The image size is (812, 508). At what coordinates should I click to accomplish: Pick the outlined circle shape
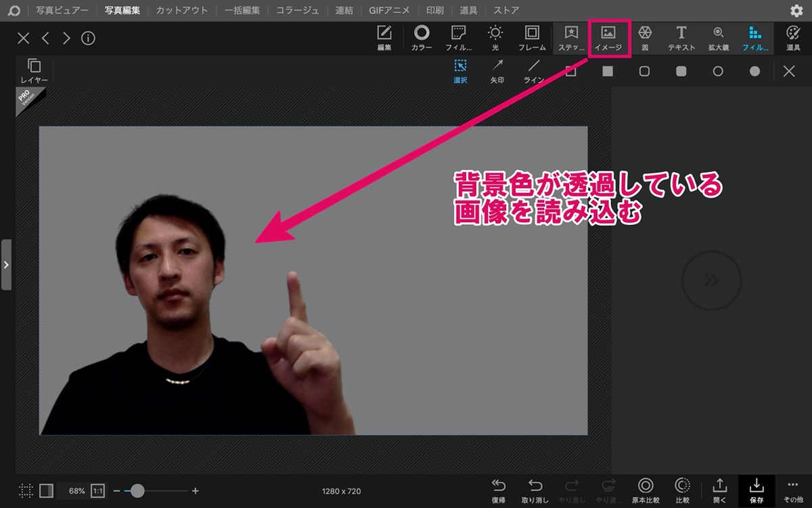click(718, 71)
